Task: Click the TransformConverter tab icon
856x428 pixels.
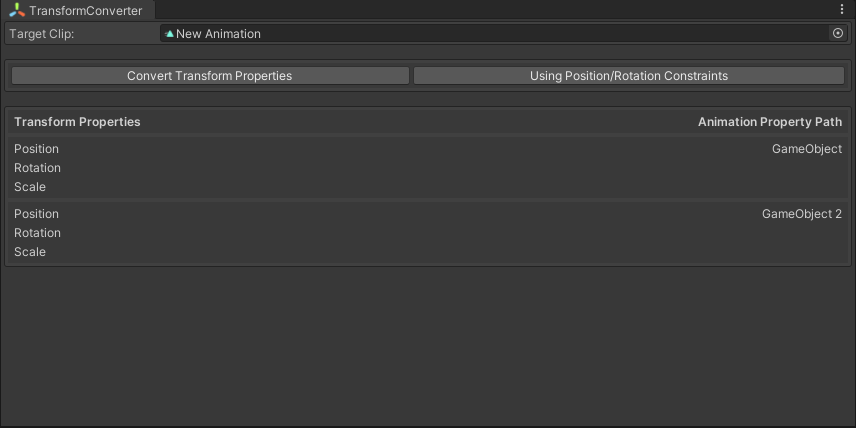Action: [x=17, y=10]
